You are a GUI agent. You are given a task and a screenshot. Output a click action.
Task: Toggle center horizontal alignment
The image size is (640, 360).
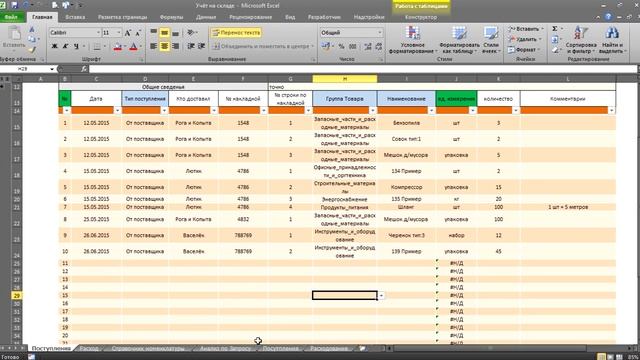[x=164, y=47]
